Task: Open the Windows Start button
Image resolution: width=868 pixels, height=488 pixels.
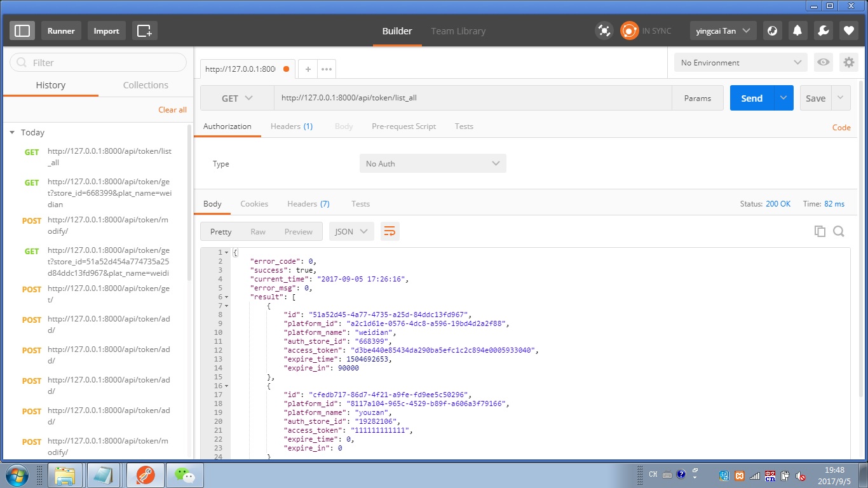Action: click(17, 475)
